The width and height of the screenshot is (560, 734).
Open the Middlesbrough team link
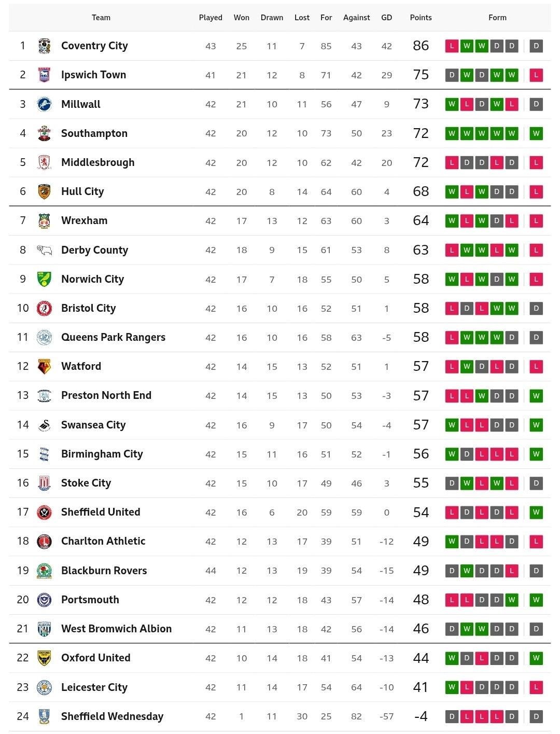(x=97, y=162)
